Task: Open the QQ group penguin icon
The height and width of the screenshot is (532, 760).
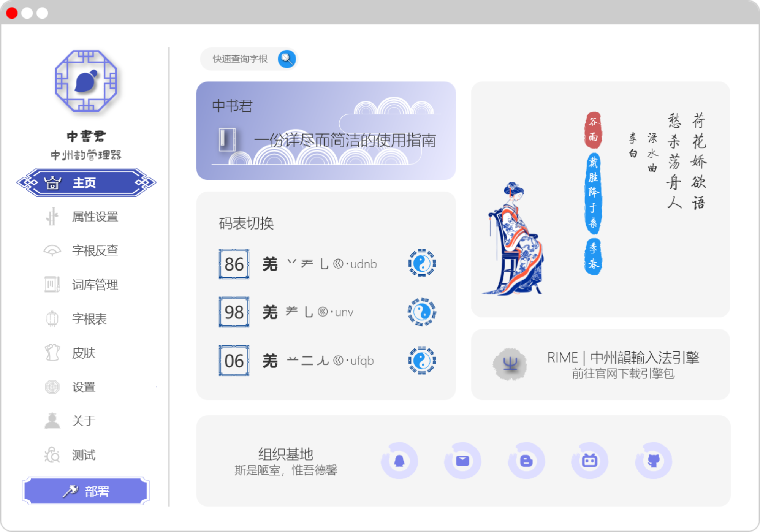Action: tap(399, 461)
